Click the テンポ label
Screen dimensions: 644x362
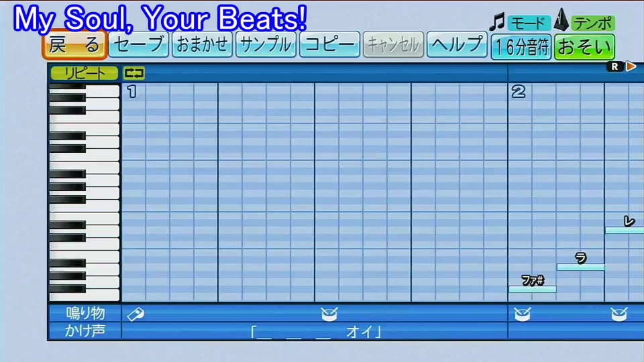click(592, 23)
